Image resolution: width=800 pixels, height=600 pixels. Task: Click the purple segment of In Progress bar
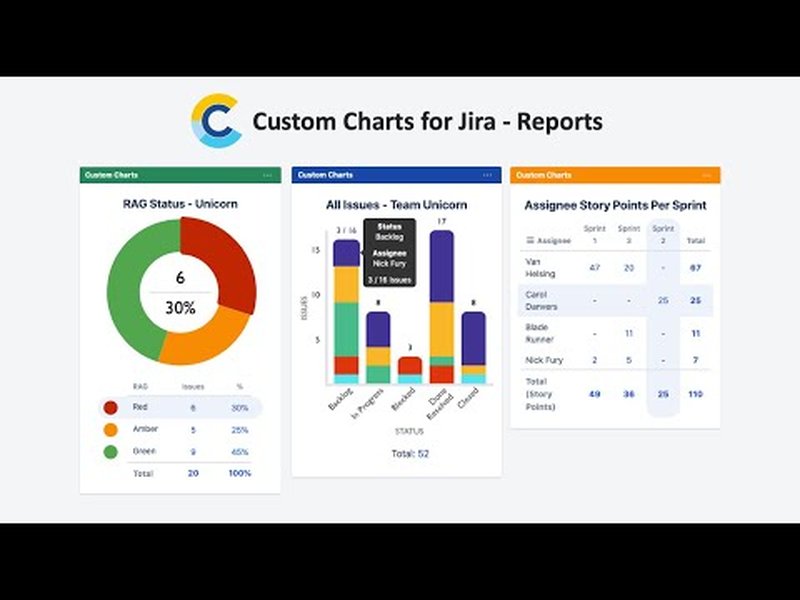coord(378,330)
